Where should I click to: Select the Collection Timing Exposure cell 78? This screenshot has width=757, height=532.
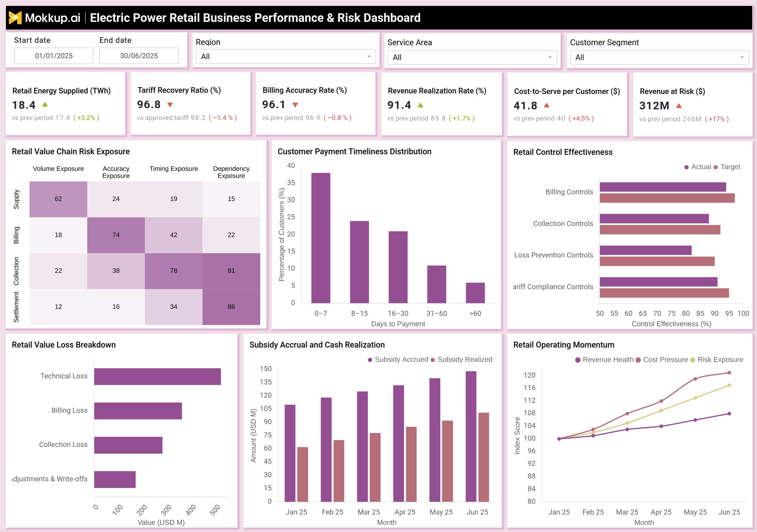pyautogui.click(x=174, y=271)
